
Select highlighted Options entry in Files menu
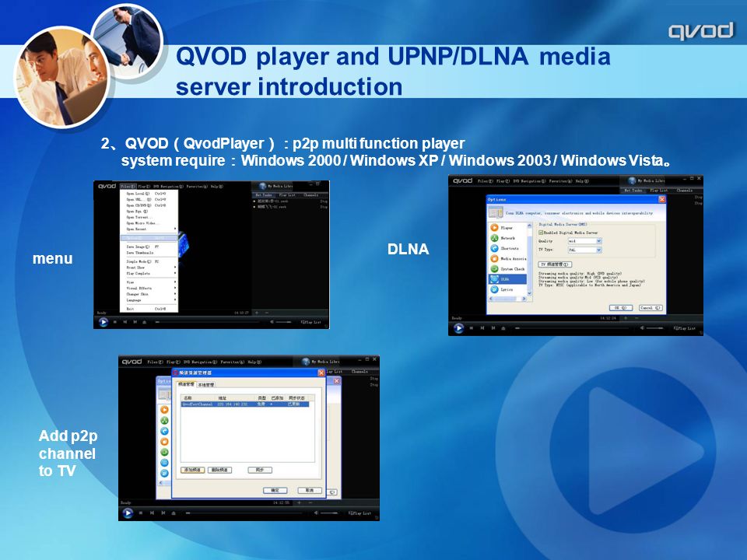pyautogui.click(x=149, y=238)
